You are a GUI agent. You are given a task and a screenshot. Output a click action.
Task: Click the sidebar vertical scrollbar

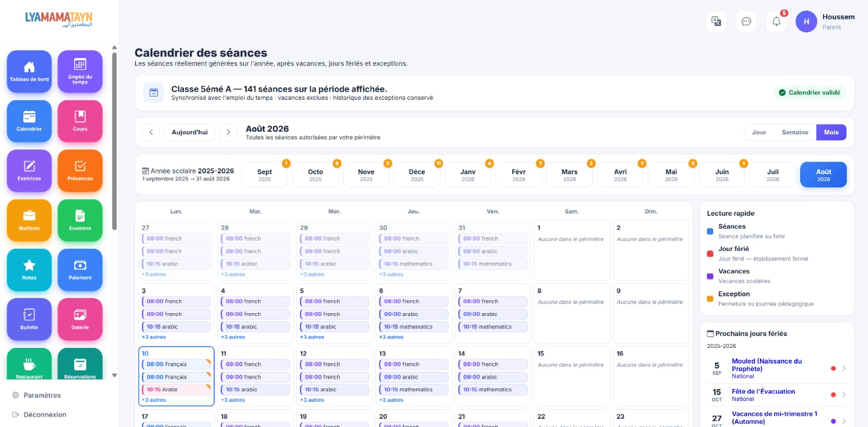114,141
